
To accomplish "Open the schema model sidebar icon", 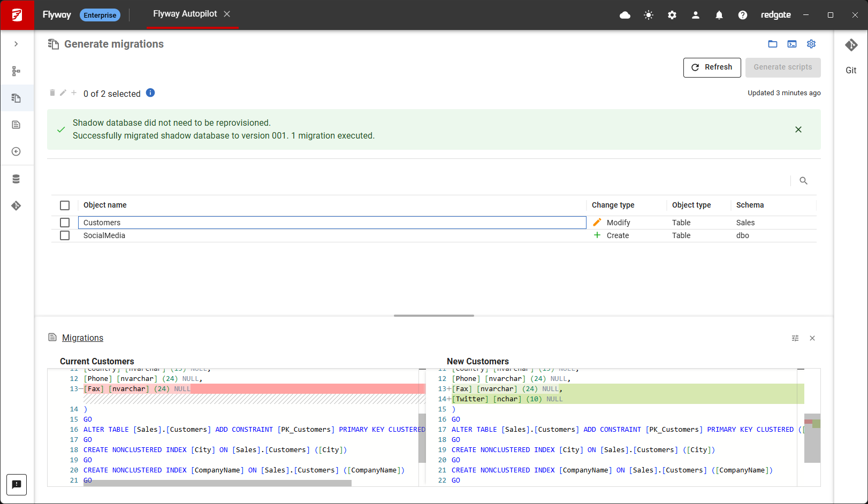I will [x=16, y=71].
